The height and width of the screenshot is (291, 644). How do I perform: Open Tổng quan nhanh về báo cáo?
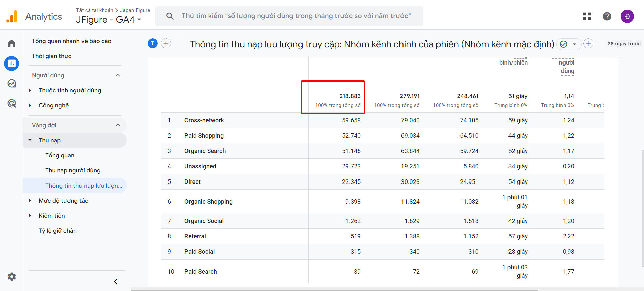(x=71, y=41)
